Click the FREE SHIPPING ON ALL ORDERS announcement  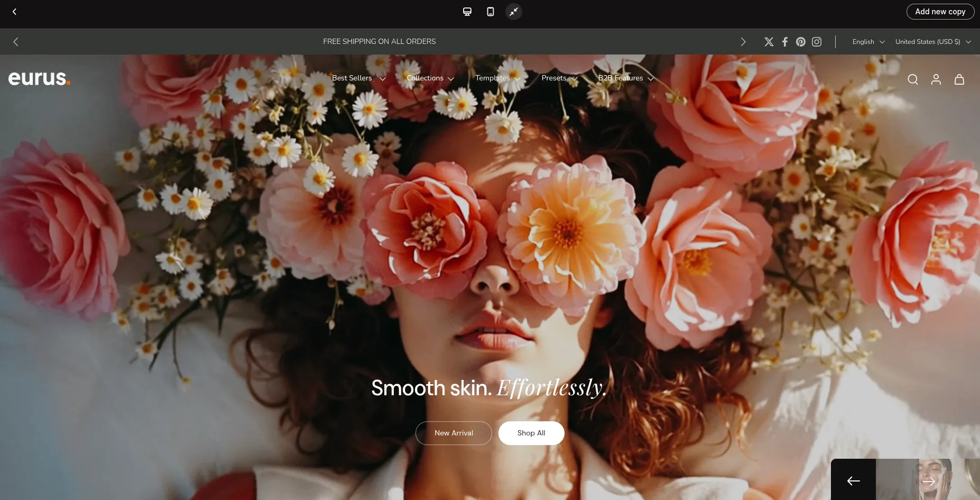380,42
